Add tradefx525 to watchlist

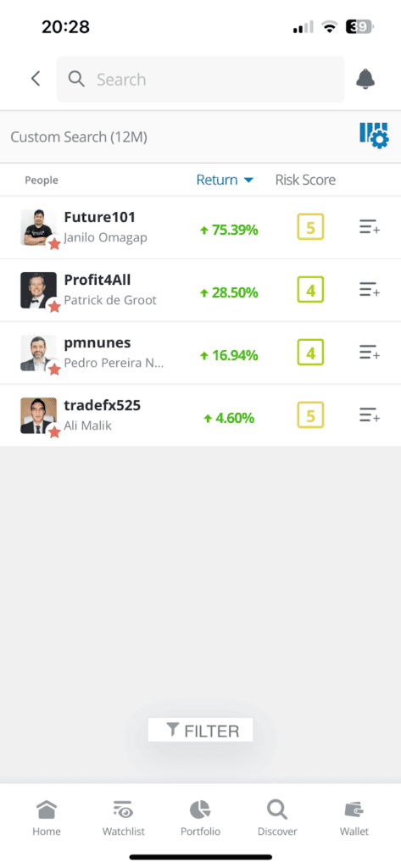(370, 415)
